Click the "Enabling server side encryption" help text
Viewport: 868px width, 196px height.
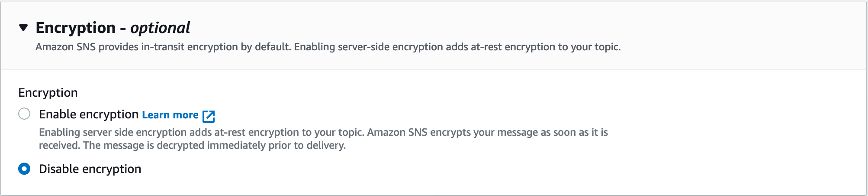(x=125, y=132)
